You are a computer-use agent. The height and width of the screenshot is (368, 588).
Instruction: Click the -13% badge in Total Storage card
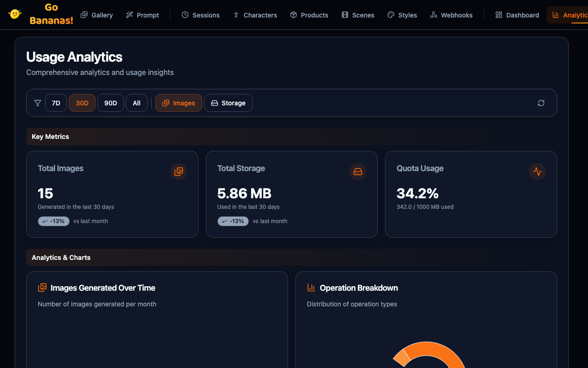point(233,221)
